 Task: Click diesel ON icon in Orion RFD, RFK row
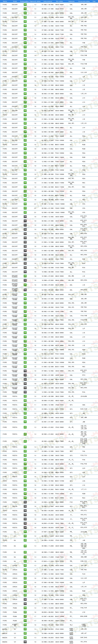click(25, 603)
